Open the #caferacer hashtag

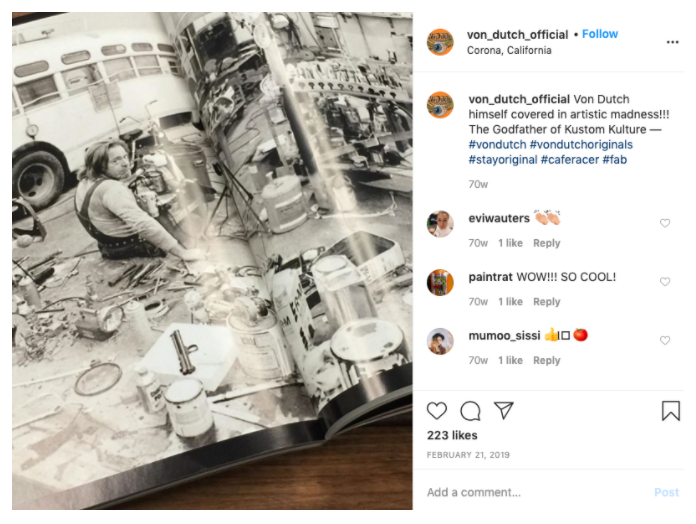tap(570, 160)
